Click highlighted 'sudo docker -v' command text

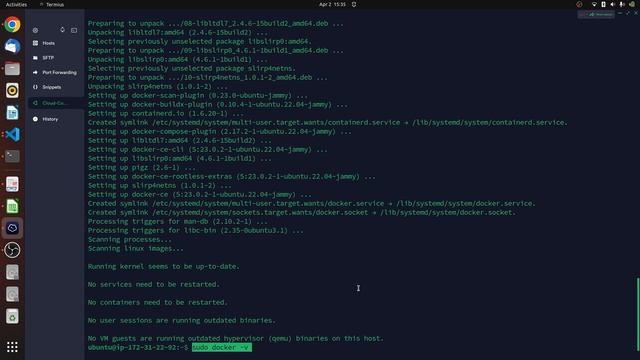pos(222,347)
